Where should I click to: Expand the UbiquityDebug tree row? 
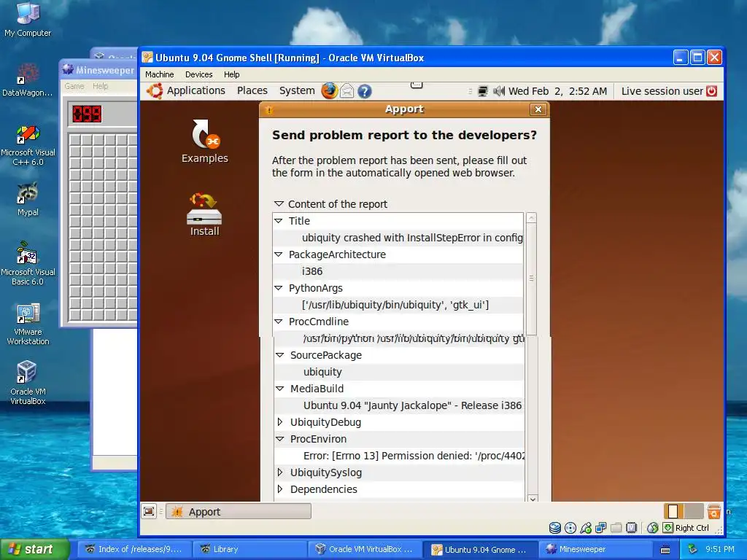(280, 422)
